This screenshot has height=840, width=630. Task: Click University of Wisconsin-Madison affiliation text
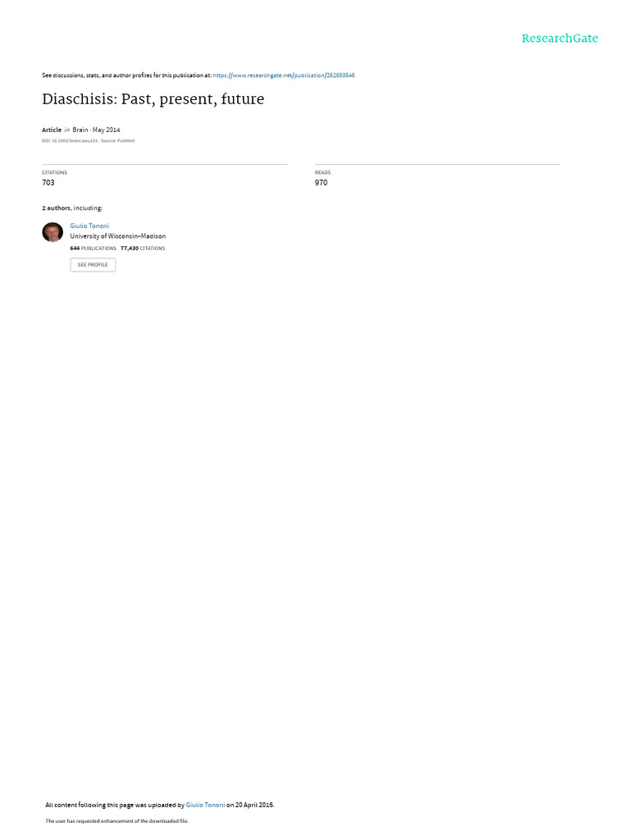pyautogui.click(x=118, y=236)
